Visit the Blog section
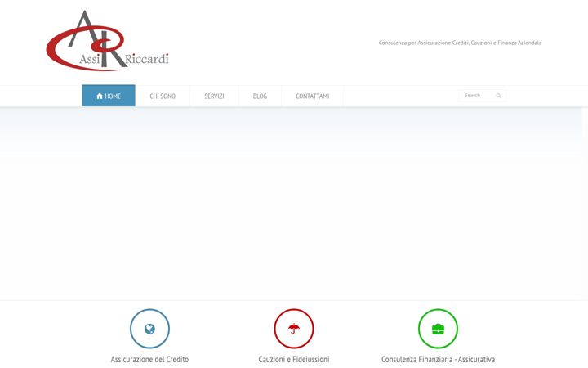Image resolution: width=588 pixels, height=368 pixels. (260, 96)
